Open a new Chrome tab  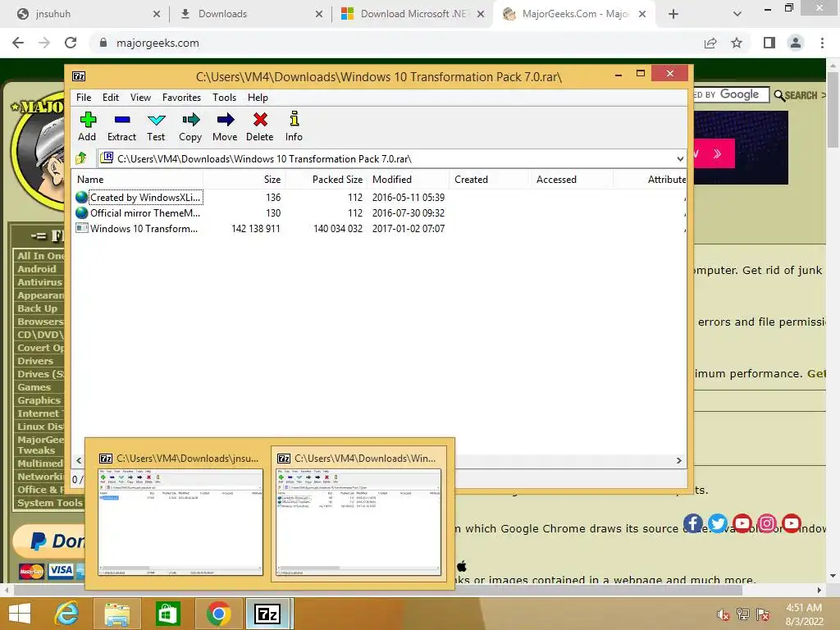(x=673, y=14)
